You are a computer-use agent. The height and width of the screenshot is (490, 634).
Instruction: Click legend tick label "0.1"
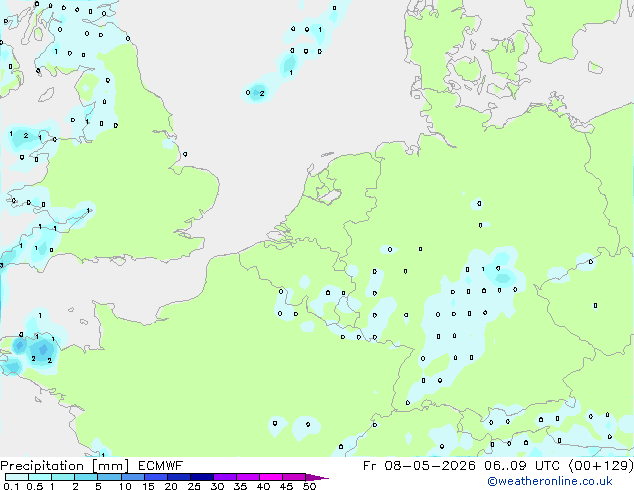[x=11, y=486]
